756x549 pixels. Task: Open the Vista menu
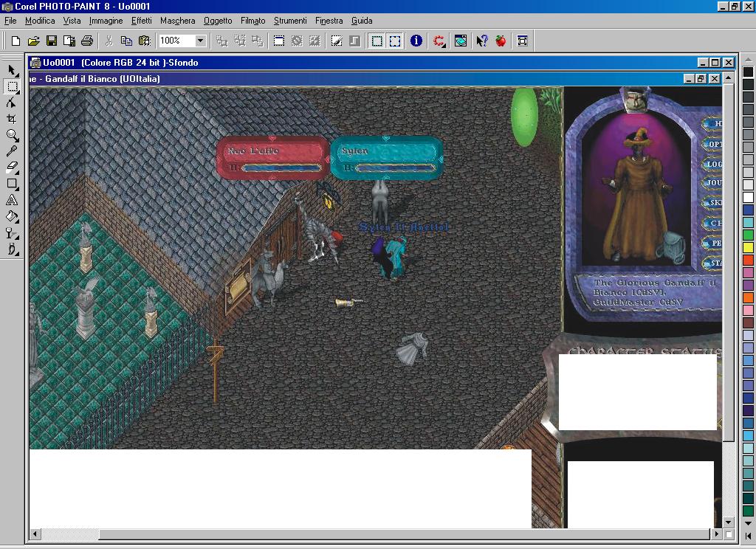[x=72, y=21]
